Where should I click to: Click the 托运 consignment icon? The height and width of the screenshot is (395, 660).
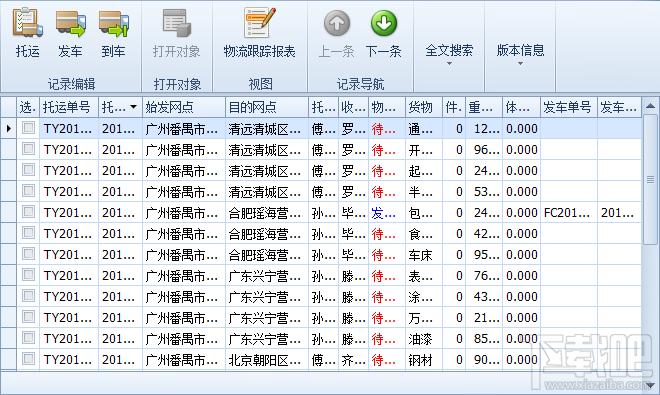(27, 23)
